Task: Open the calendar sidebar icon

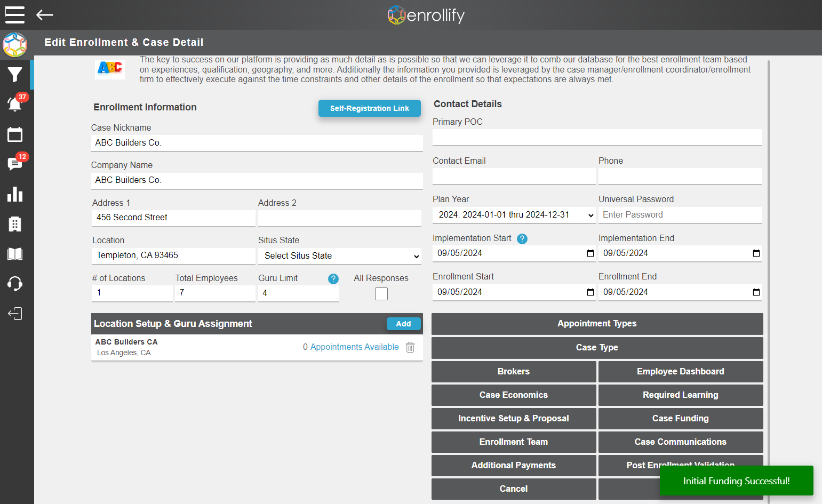Action: point(15,134)
